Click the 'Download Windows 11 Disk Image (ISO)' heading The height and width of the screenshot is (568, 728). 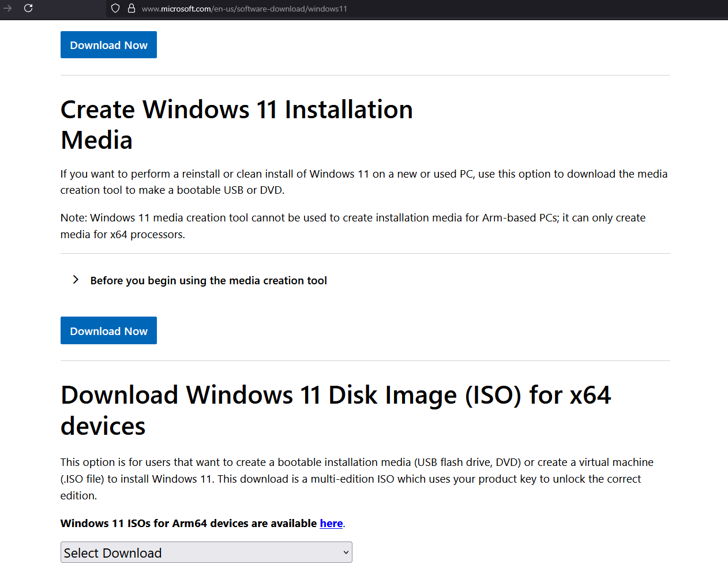[x=336, y=411]
